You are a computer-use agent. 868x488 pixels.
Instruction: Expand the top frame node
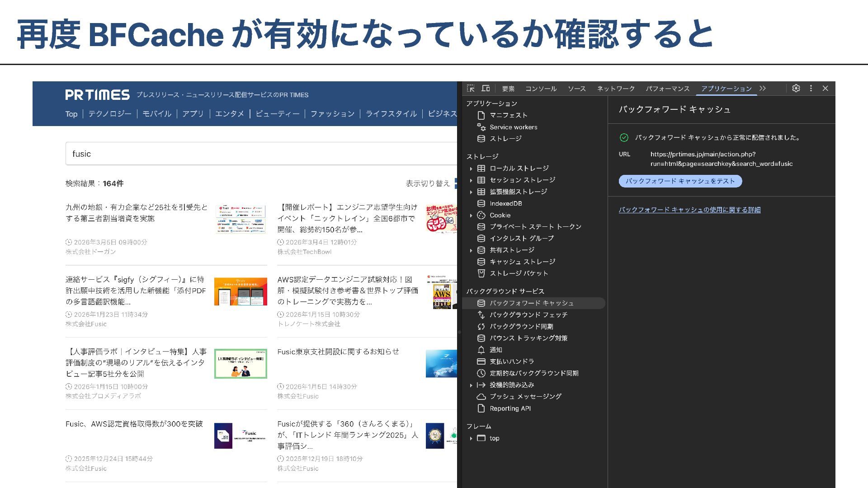point(471,438)
